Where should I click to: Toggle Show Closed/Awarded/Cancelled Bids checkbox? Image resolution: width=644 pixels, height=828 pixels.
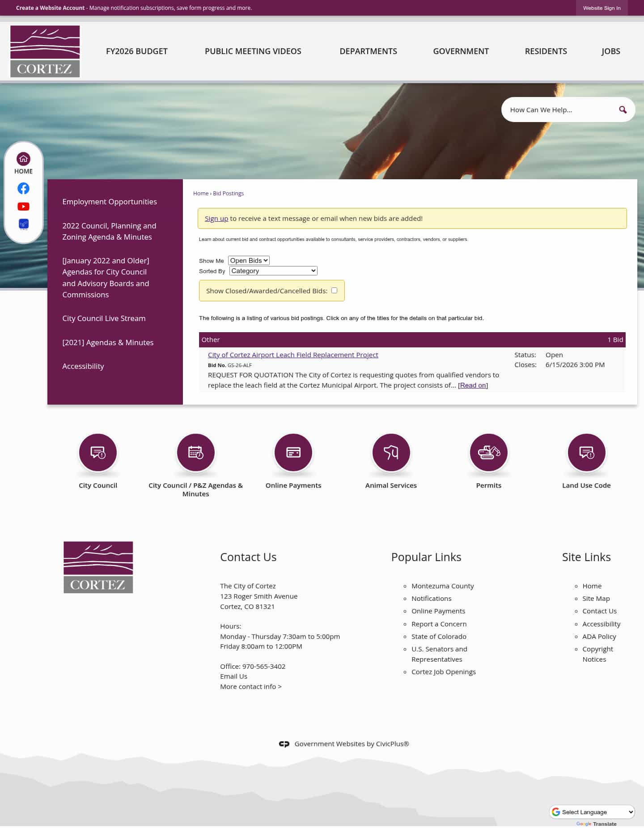(x=334, y=291)
